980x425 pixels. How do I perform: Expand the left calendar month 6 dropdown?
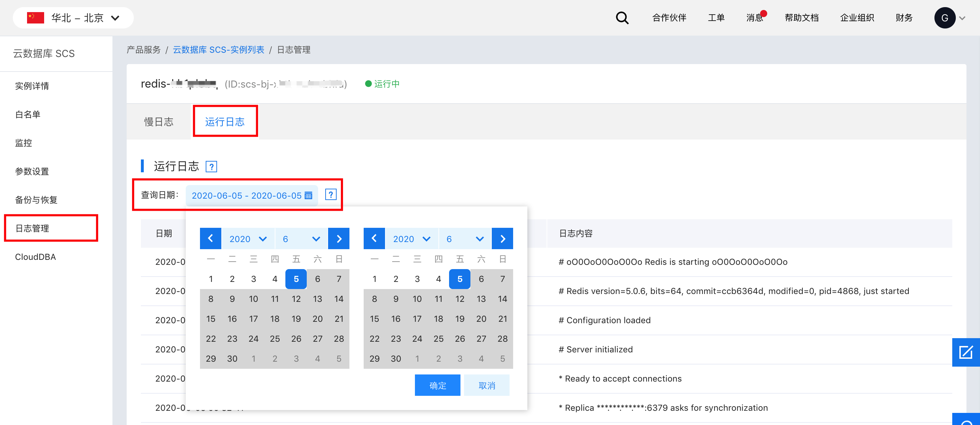[301, 238]
